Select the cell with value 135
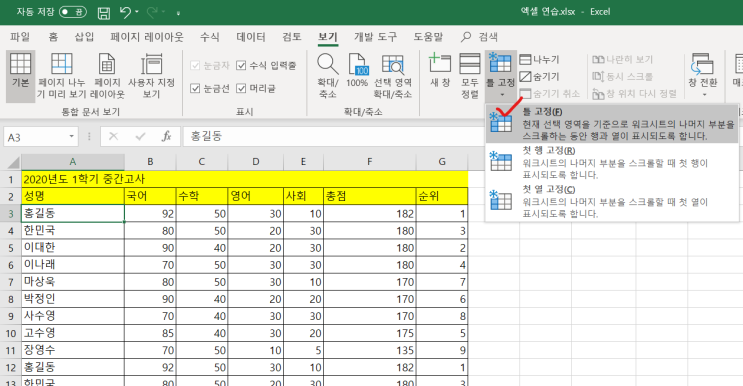The height and width of the screenshot is (386, 743). 370,350
